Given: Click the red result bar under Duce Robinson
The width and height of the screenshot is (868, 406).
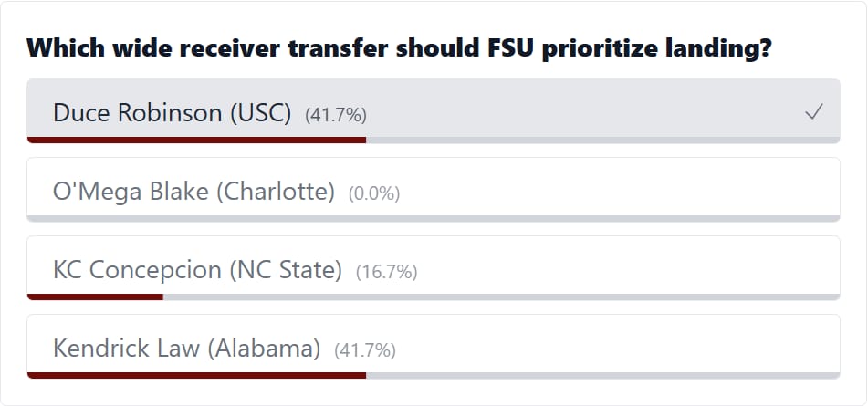Looking at the screenshot, I should (x=196, y=140).
